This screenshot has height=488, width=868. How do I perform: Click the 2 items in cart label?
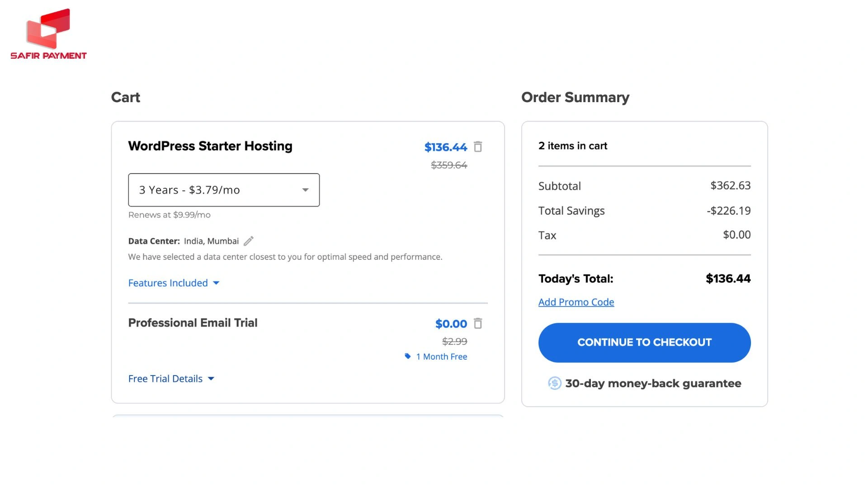click(x=573, y=146)
